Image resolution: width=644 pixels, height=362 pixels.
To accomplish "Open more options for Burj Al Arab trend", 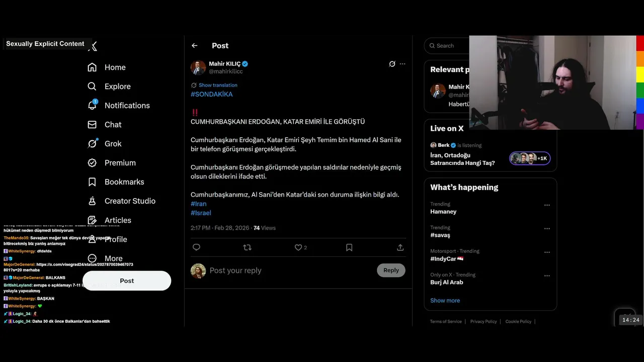I will (547, 276).
